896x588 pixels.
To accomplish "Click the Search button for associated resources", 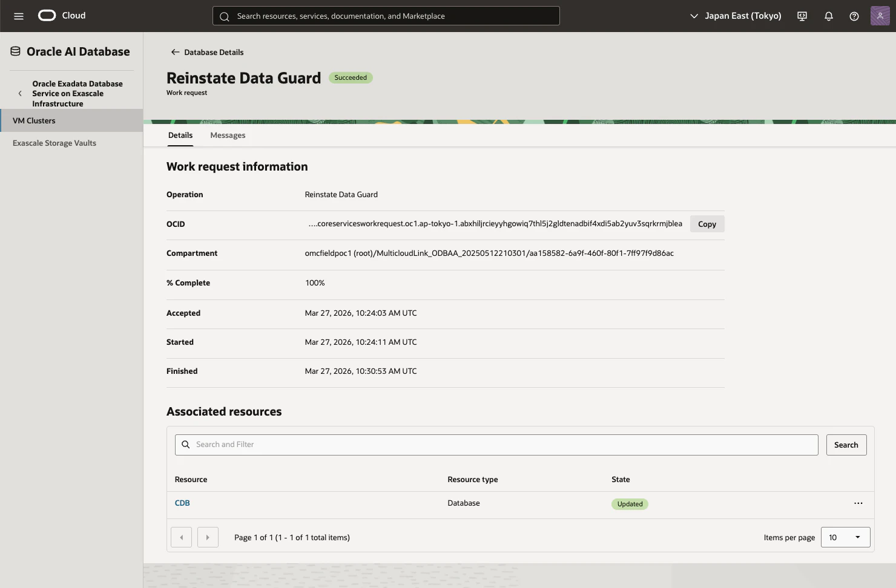I will [846, 445].
